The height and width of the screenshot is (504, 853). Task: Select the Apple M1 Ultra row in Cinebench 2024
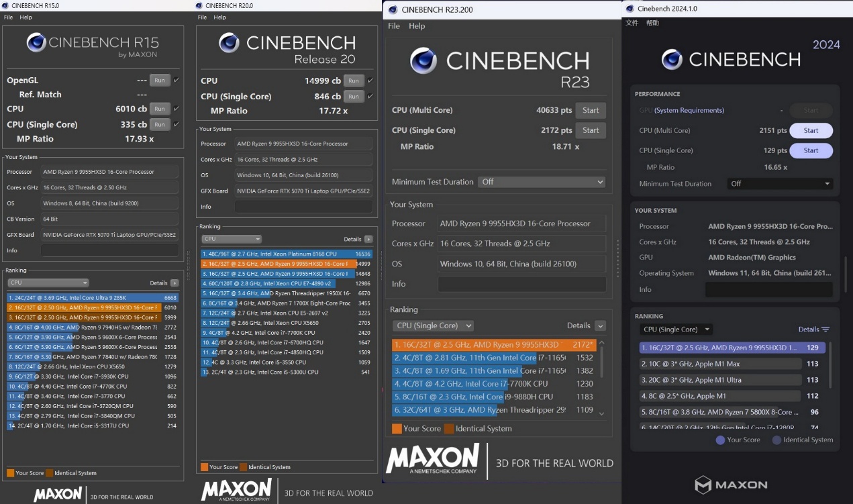[x=732, y=381]
